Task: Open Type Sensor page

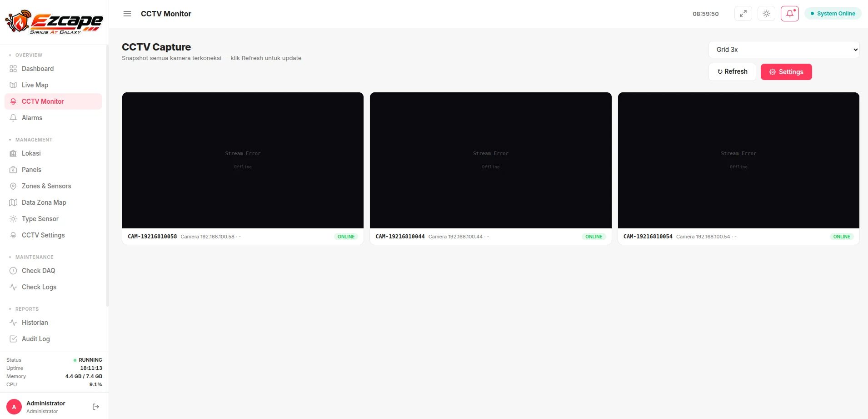Action: pos(53,219)
